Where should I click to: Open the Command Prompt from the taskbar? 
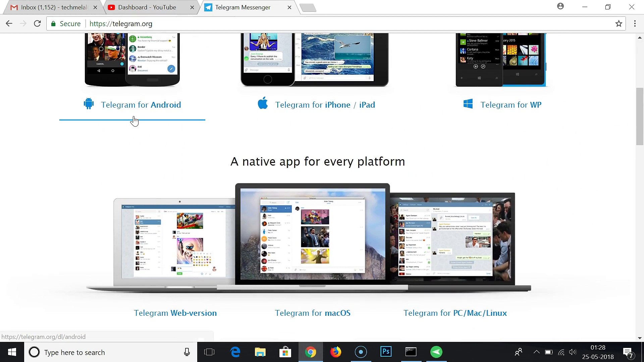click(x=411, y=352)
